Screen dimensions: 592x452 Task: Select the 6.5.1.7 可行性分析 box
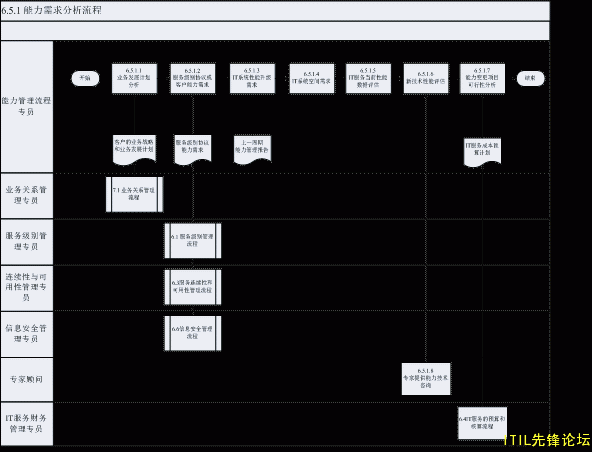click(x=482, y=79)
